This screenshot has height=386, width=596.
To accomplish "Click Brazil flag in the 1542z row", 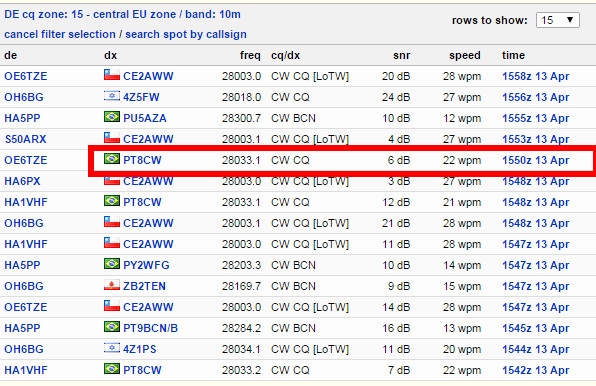I will pyautogui.click(x=112, y=369).
